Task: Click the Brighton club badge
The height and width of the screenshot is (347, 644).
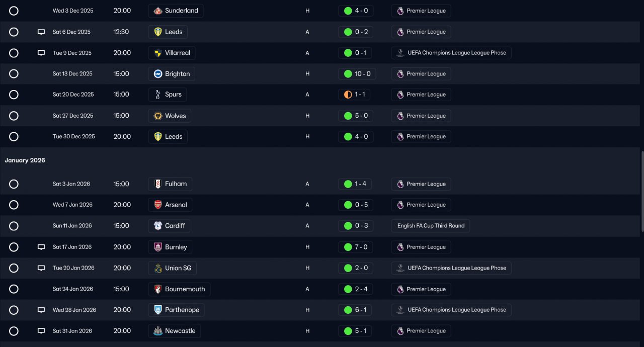Action: 158,74
